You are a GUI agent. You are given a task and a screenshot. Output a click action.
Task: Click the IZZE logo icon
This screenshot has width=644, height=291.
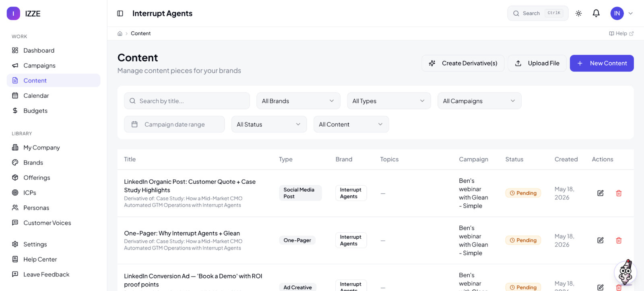click(x=13, y=13)
